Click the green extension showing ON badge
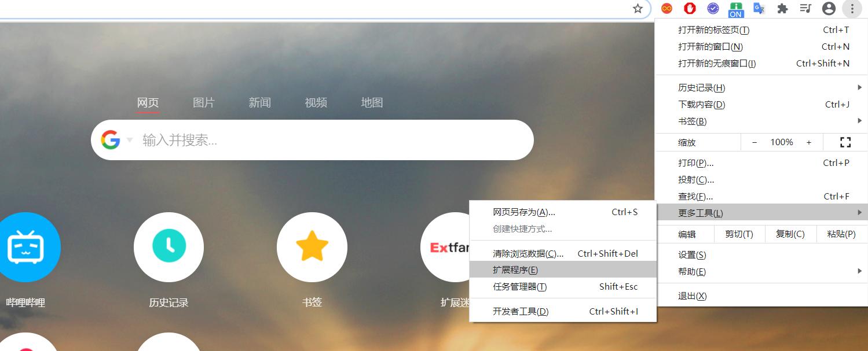This screenshot has width=868, height=351. click(x=736, y=9)
